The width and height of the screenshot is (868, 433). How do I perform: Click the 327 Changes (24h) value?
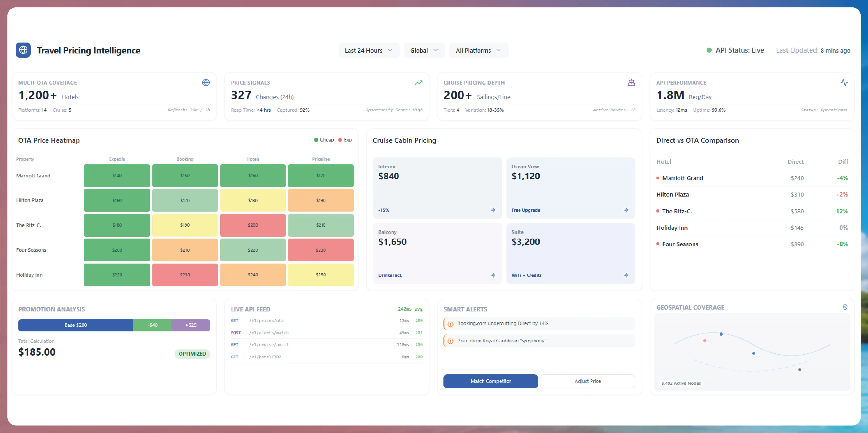tap(262, 95)
